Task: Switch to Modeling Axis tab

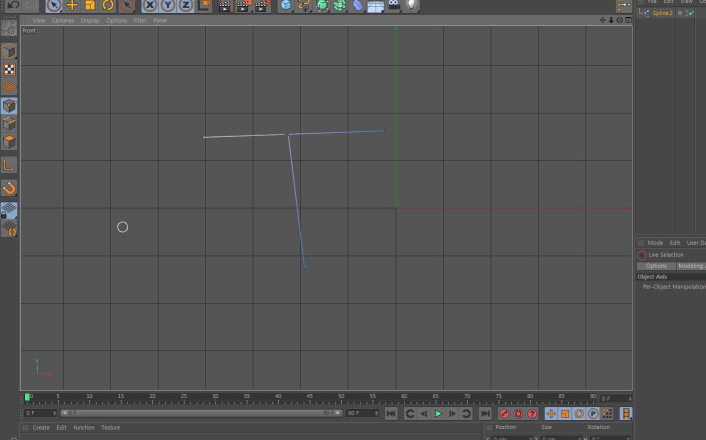Action: click(x=691, y=266)
